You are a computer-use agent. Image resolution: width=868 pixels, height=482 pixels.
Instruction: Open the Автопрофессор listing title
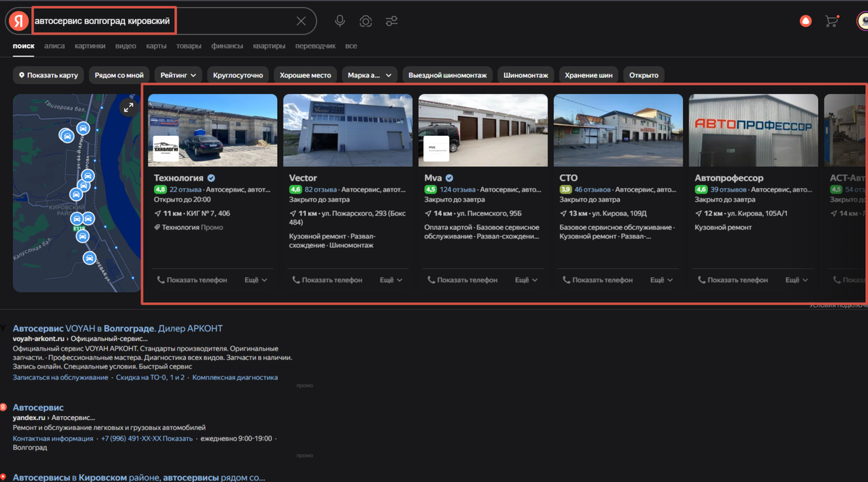coord(729,178)
